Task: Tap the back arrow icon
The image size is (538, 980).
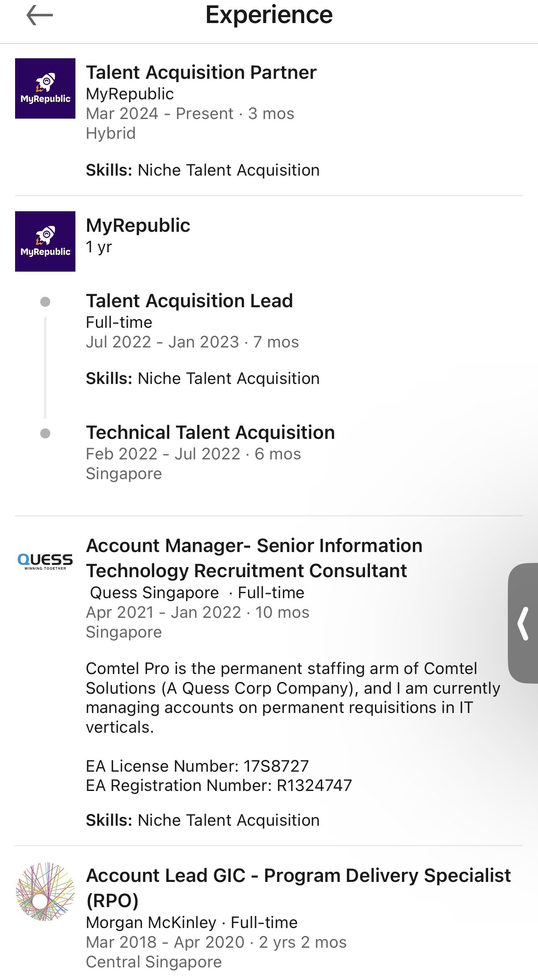Action: pos(40,16)
